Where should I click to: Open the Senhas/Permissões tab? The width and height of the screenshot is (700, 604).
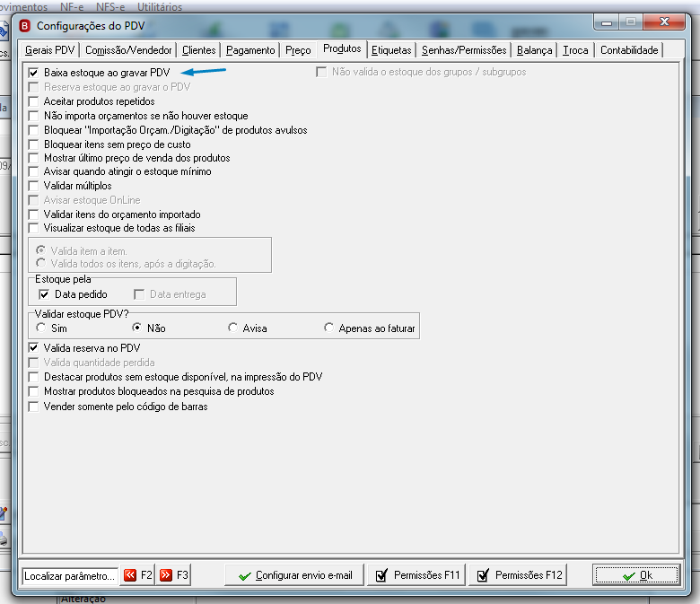click(464, 50)
